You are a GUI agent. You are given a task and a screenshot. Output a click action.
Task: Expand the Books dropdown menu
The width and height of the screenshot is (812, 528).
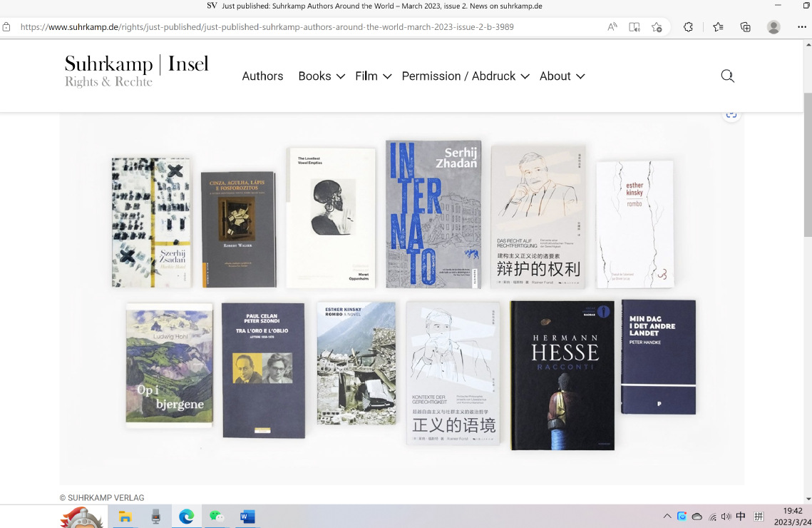click(322, 76)
